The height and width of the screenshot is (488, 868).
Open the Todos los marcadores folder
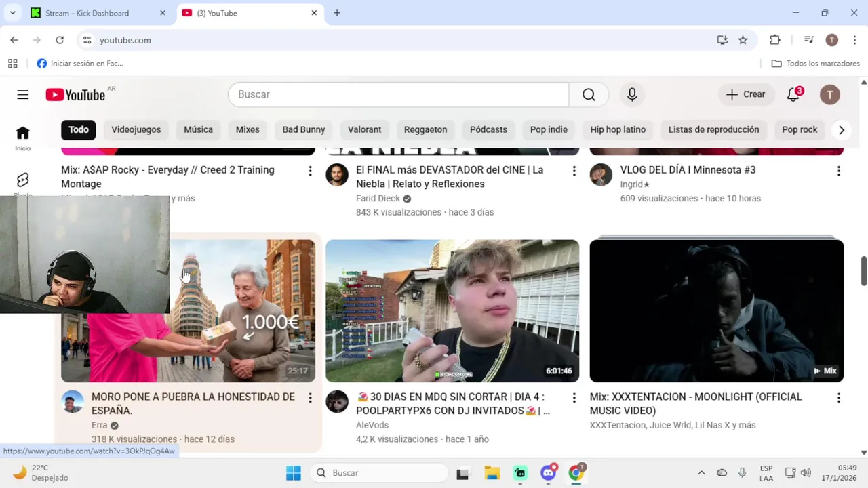[x=816, y=63]
